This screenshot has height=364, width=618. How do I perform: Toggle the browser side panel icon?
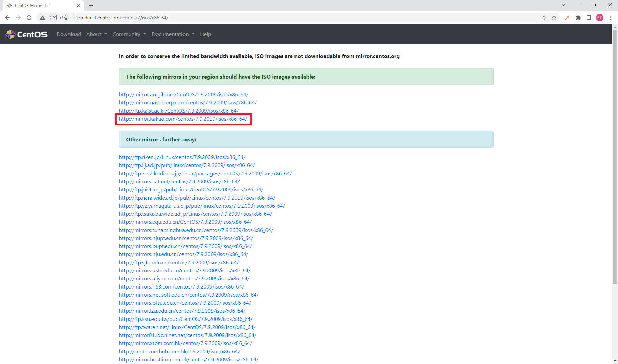coord(589,18)
